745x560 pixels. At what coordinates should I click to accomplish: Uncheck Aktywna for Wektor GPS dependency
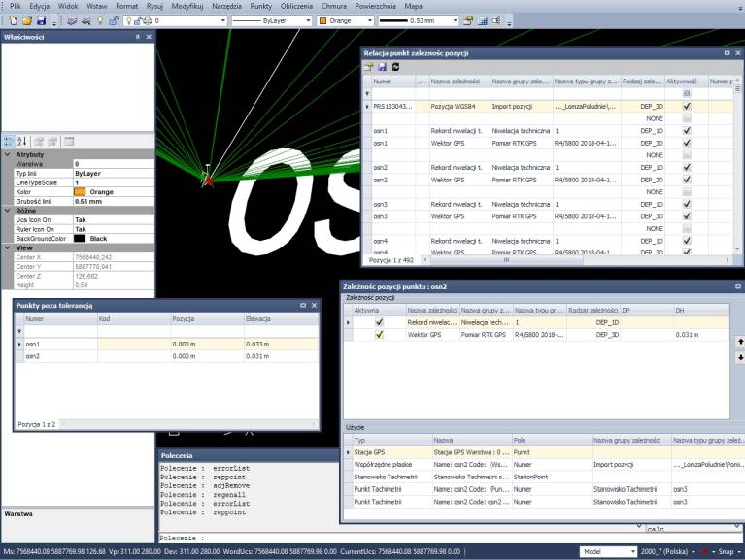coord(380,335)
